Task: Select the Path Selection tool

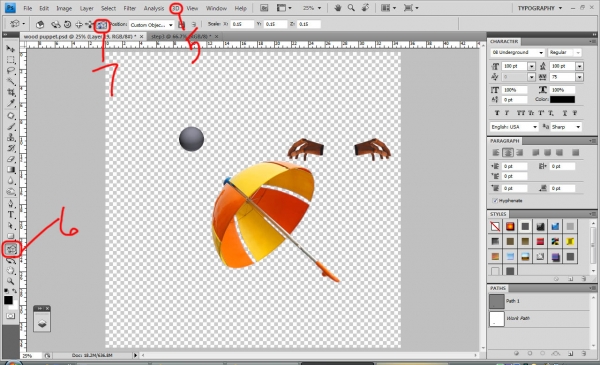Action: pyautogui.click(x=10, y=225)
